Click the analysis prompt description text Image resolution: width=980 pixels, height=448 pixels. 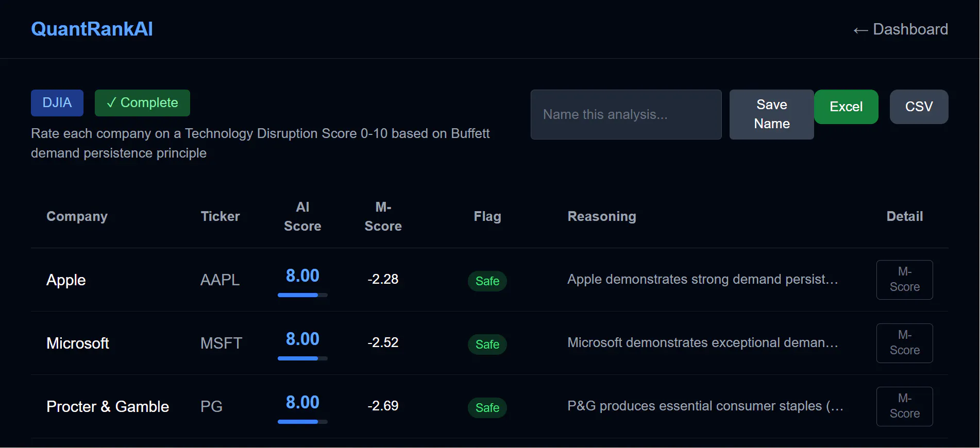(260, 143)
